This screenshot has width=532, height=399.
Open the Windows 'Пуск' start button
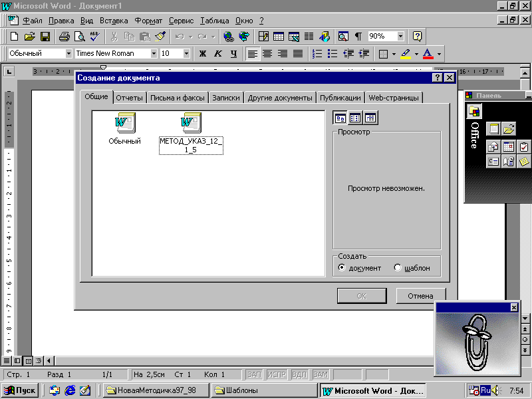click(x=20, y=390)
